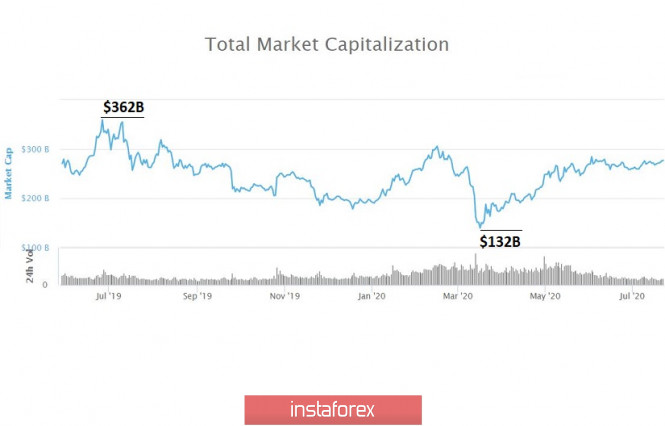The height and width of the screenshot is (426, 665).
Task: Select the Mar '20 date marker
Action: 459,297
